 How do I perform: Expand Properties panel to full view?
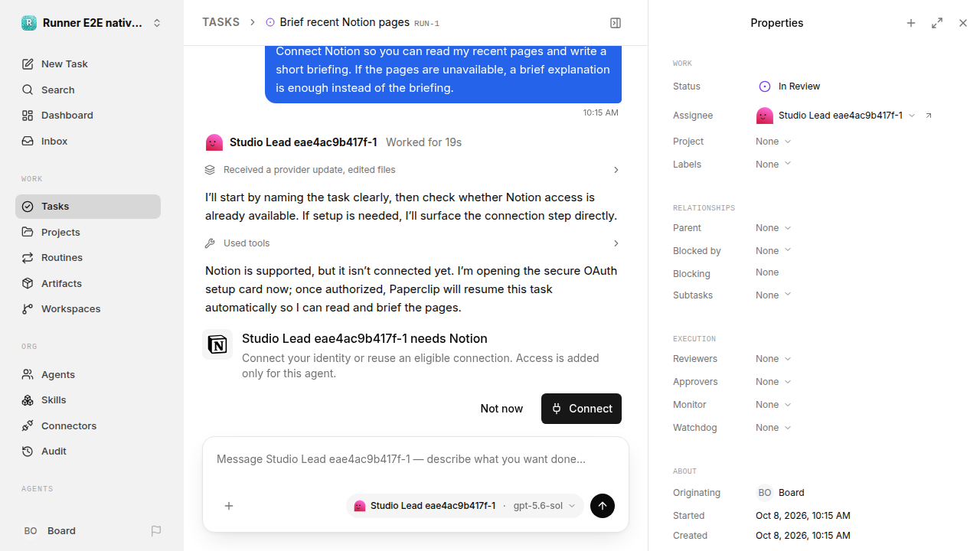[x=937, y=23]
